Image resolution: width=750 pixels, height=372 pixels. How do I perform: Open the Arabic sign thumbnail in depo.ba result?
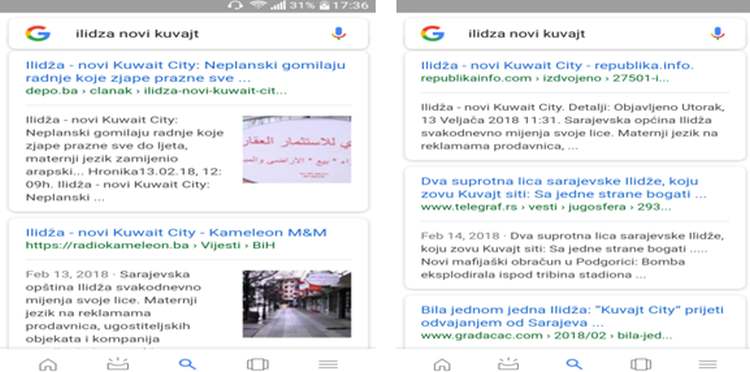coord(297,149)
